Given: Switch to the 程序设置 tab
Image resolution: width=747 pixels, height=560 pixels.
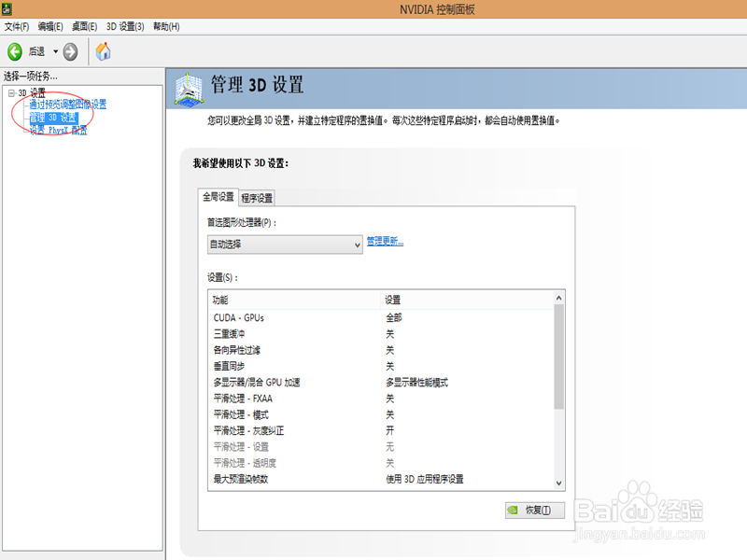Looking at the screenshot, I should click(257, 198).
